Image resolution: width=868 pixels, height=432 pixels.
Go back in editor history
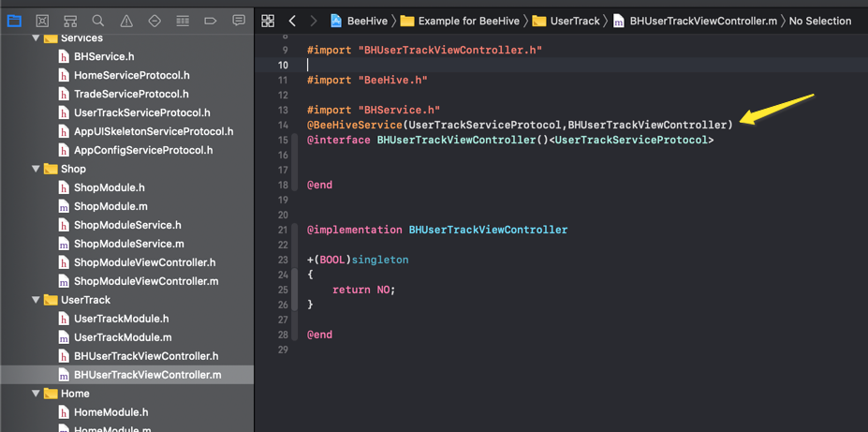[x=292, y=21]
